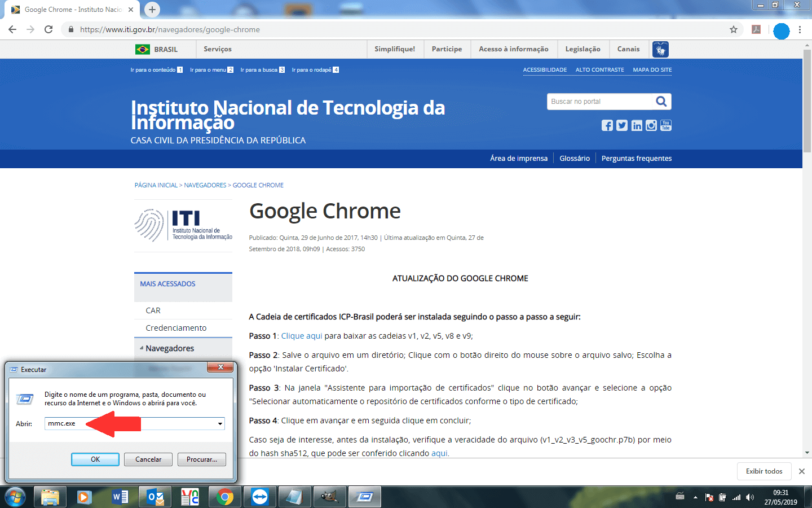
Task: Open the Chrome profile avatar
Action: pos(781,30)
